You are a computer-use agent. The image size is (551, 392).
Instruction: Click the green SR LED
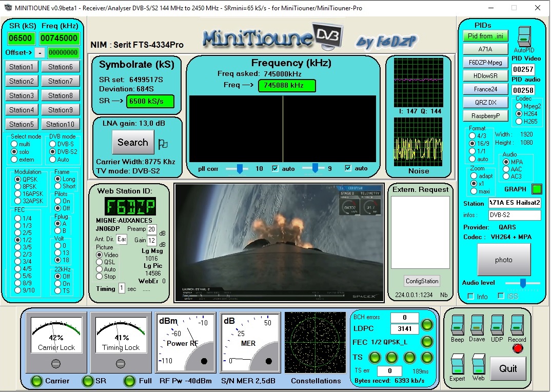pos(88,381)
